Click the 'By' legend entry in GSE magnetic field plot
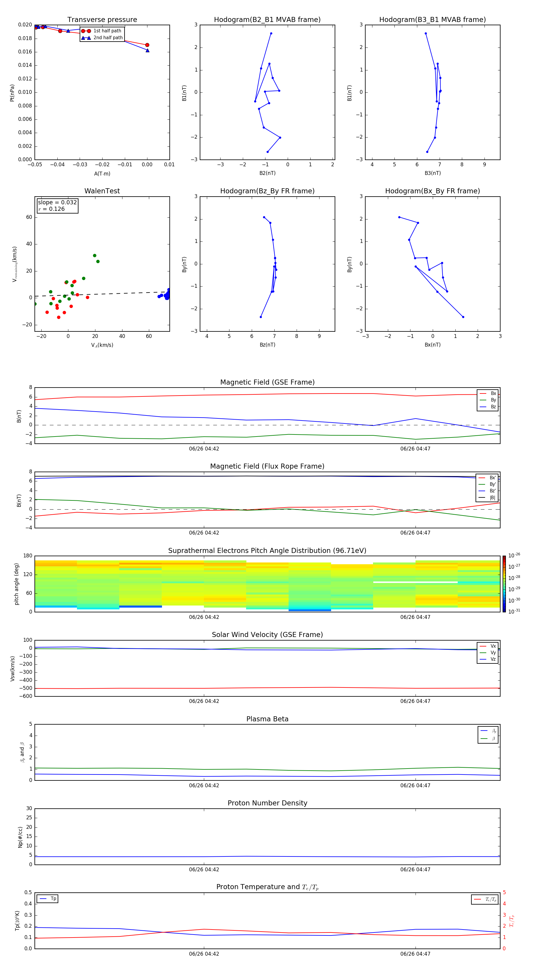535x980 pixels. [488, 400]
